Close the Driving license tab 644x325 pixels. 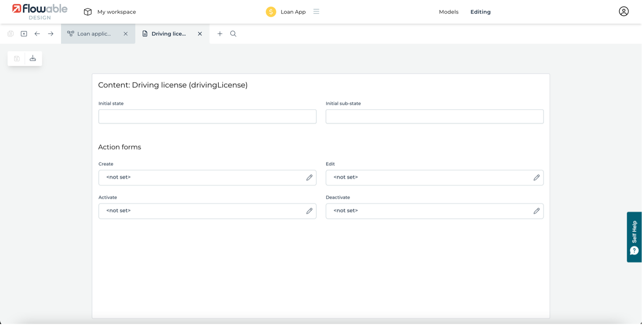click(200, 34)
